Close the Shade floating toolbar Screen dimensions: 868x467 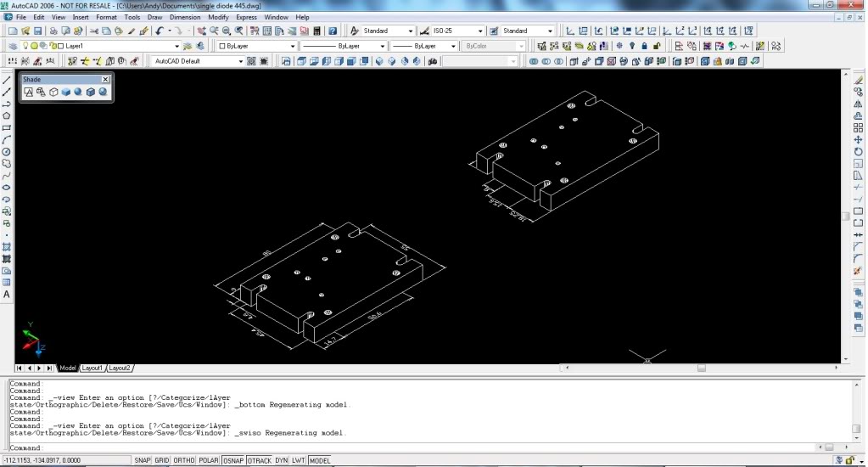[104, 79]
